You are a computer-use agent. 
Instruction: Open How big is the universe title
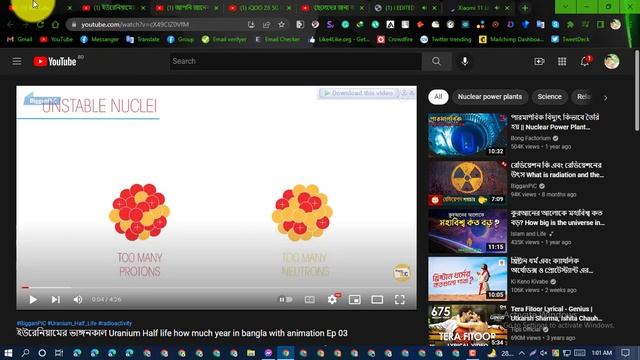pyautogui.click(x=557, y=218)
